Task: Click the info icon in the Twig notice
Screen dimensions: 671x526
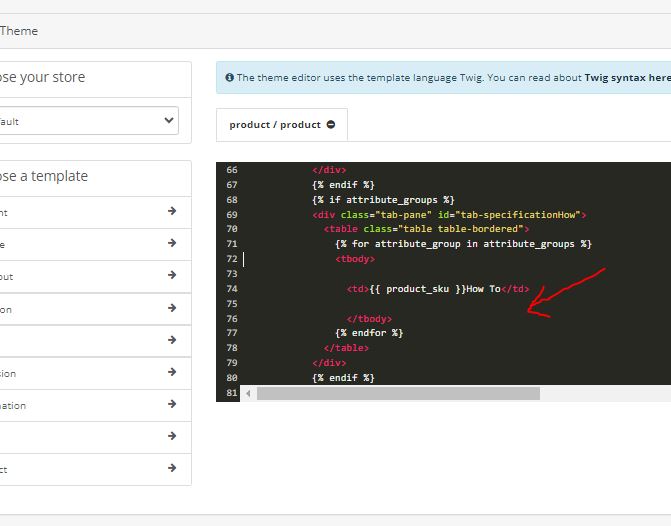Action: coord(229,77)
